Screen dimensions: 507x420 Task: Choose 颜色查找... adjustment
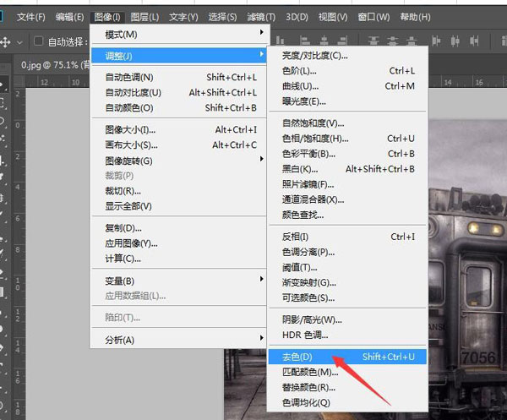tap(347, 215)
